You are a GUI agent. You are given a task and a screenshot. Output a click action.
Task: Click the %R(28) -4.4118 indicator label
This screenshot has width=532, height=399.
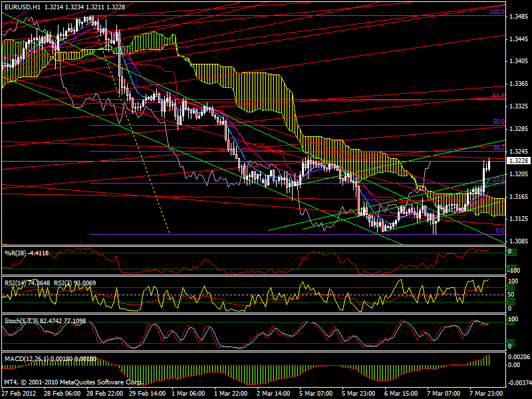click(x=27, y=253)
